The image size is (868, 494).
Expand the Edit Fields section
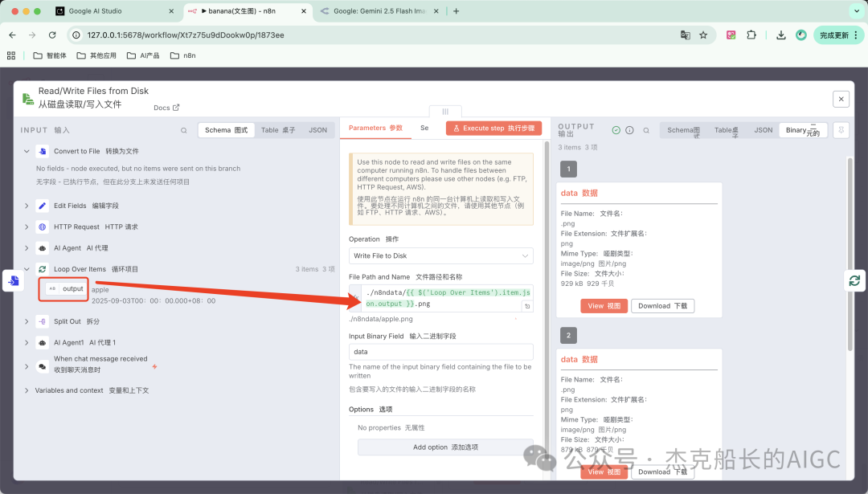pos(27,206)
